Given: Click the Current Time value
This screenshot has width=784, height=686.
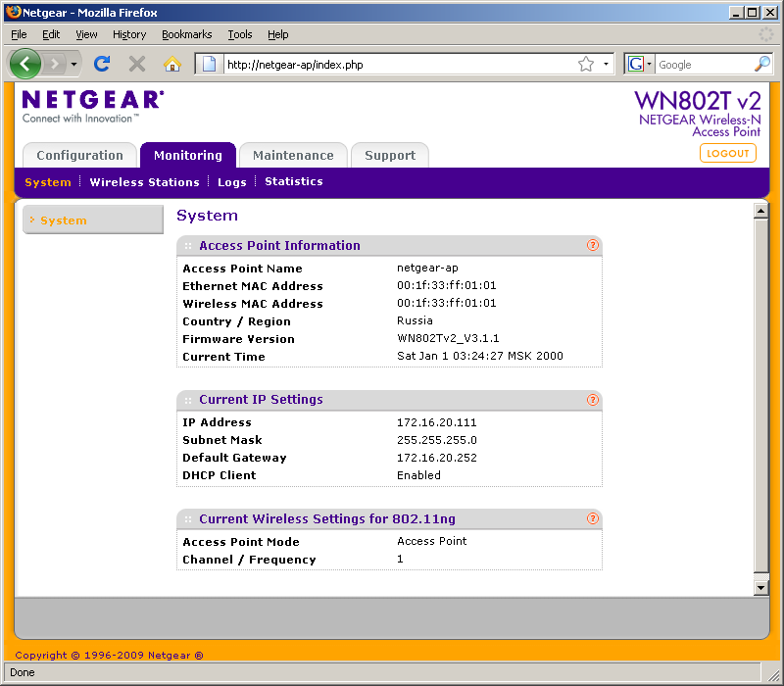Looking at the screenshot, I should (x=480, y=356).
